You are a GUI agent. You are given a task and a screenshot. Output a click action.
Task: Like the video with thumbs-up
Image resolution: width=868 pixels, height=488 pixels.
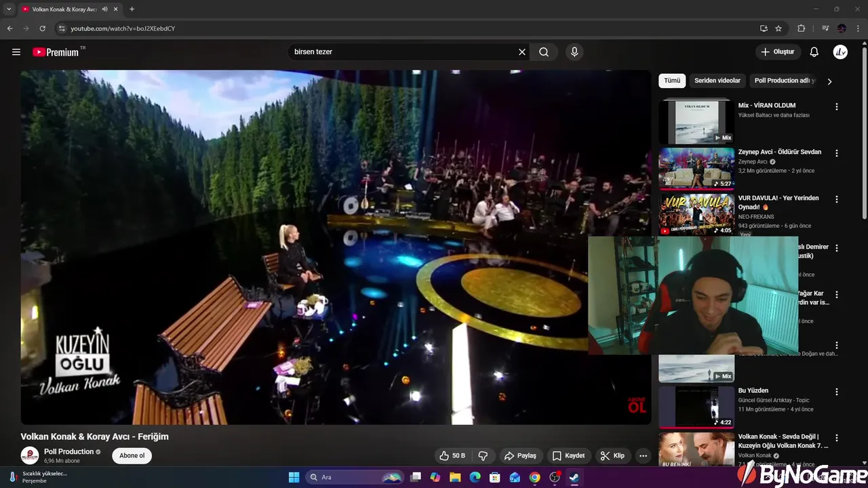tap(452, 455)
